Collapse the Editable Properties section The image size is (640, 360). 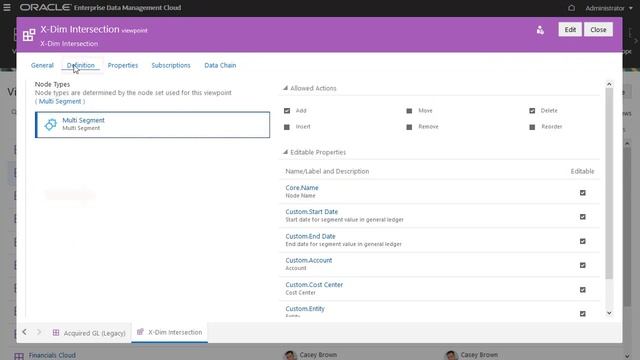tap(285, 152)
